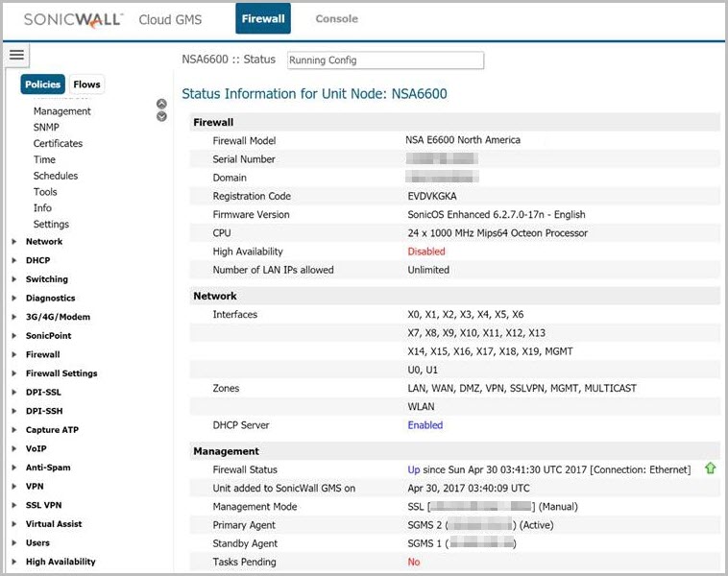Open the Capture ATP section
728x576 pixels.
pyautogui.click(x=52, y=430)
